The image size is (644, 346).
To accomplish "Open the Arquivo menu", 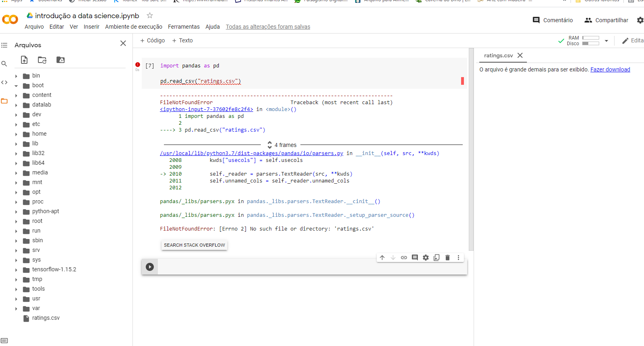I will 34,27.
